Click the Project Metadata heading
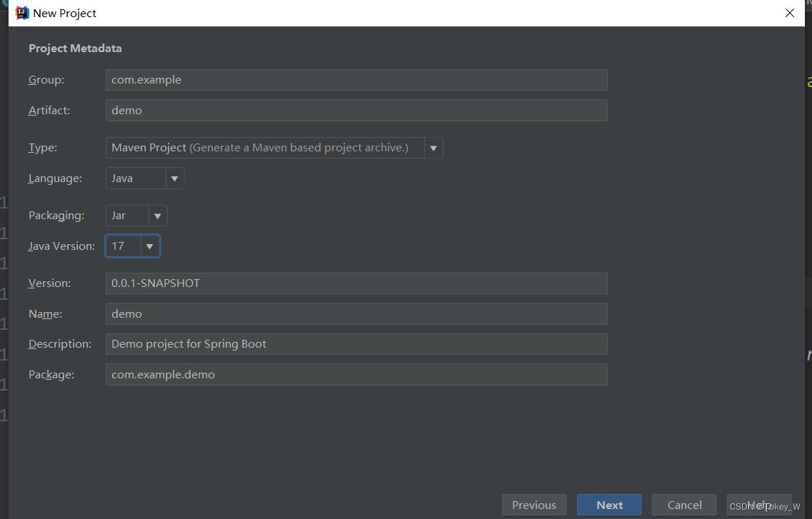The height and width of the screenshot is (519, 812). coord(75,48)
